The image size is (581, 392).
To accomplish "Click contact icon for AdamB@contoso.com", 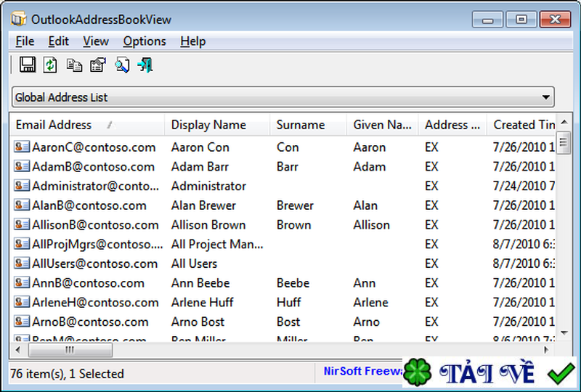I will pyautogui.click(x=22, y=166).
